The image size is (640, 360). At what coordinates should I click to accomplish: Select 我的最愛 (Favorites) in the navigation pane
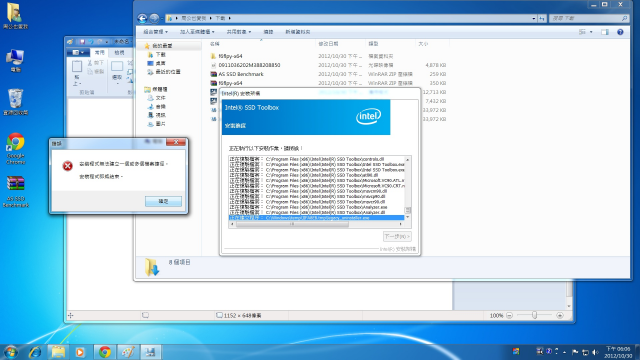(x=162, y=46)
